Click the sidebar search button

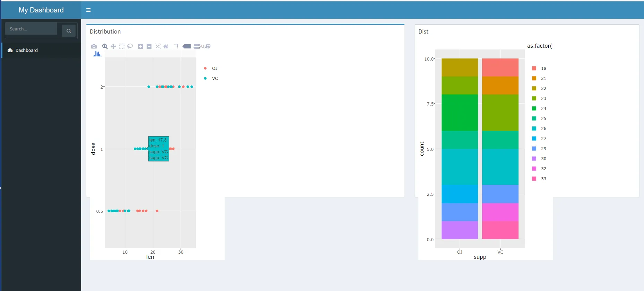[x=69, y=31]
